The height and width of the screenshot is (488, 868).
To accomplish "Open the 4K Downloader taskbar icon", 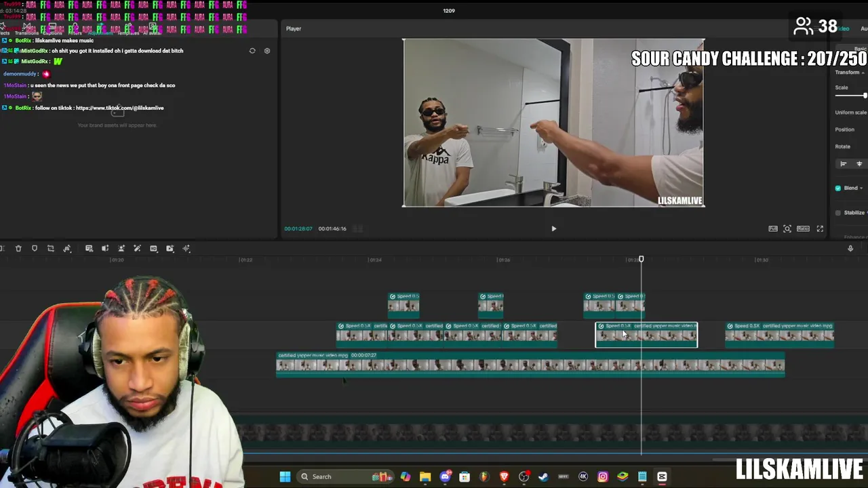I will tap(583, 477).
